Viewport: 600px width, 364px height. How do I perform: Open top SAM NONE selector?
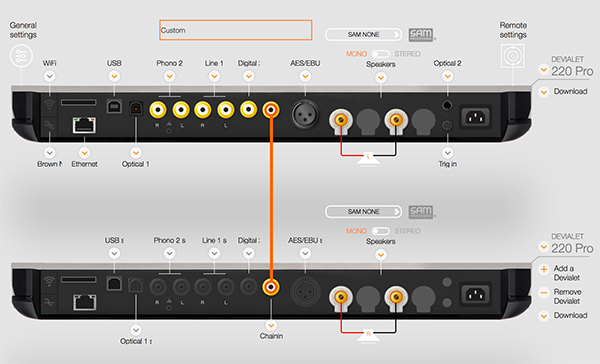(x=363, y=34)
